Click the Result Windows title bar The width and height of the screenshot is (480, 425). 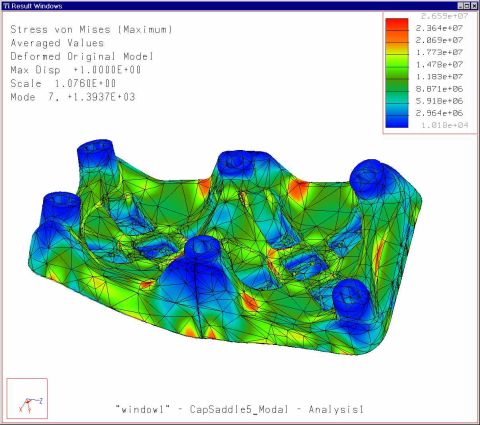pyautogui.click(x=240, y=6)
